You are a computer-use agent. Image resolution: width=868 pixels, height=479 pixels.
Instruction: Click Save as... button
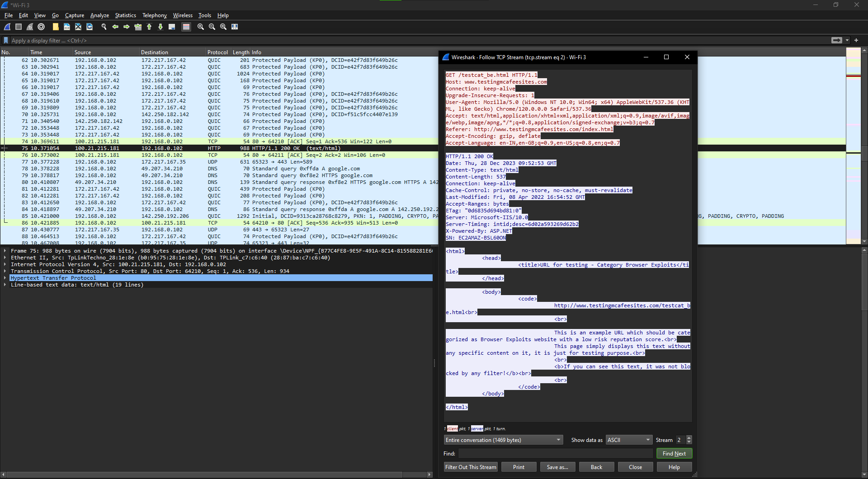click(557, 467)
